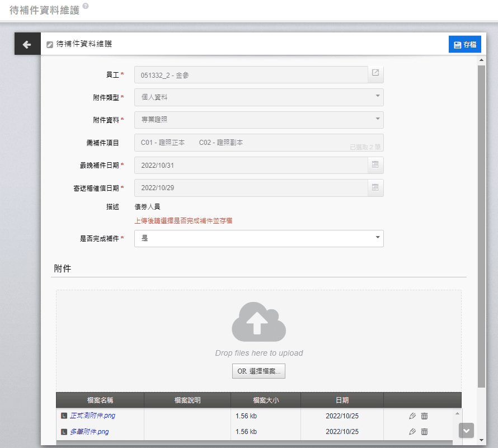Delete the 多筆附件.png file

(x=425, y=431)
